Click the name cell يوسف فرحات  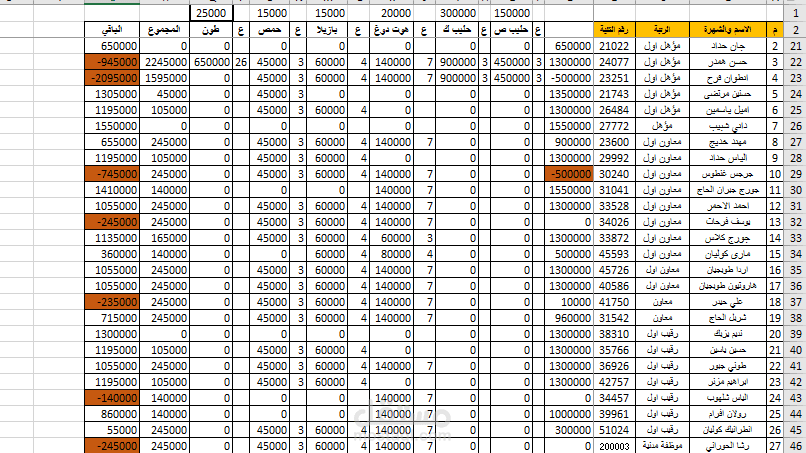[727, 222]
